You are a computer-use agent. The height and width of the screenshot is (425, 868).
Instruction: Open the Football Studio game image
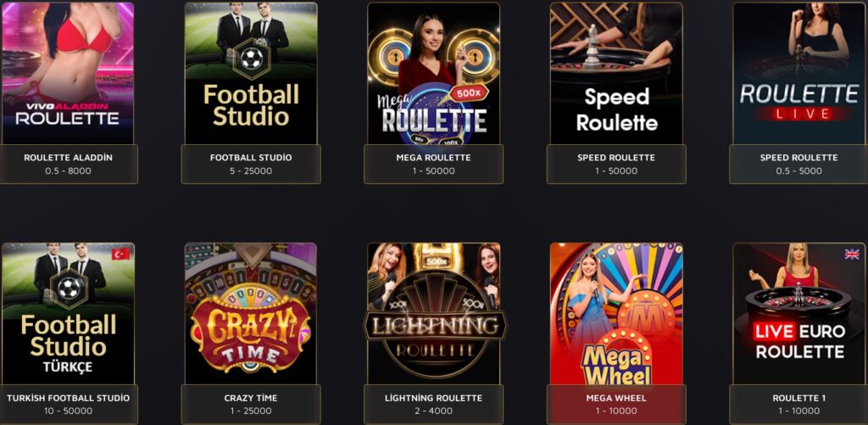point(251,73)
